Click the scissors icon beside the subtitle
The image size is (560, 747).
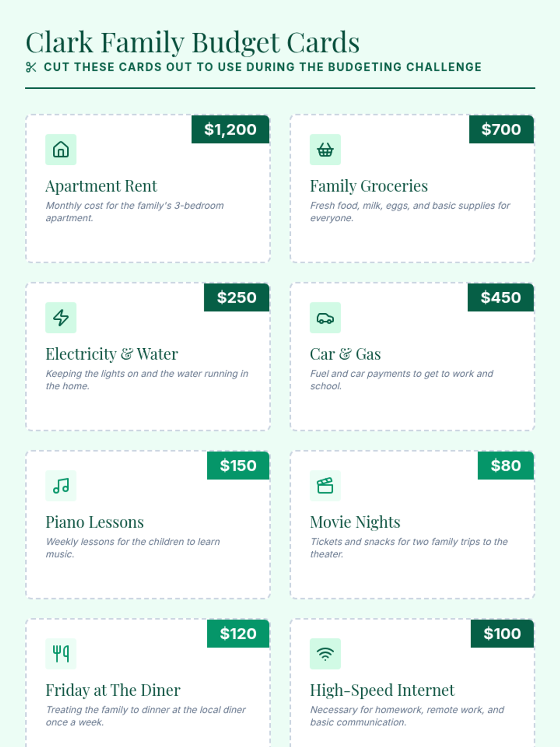pyautogui.click(x=31, y=67)
